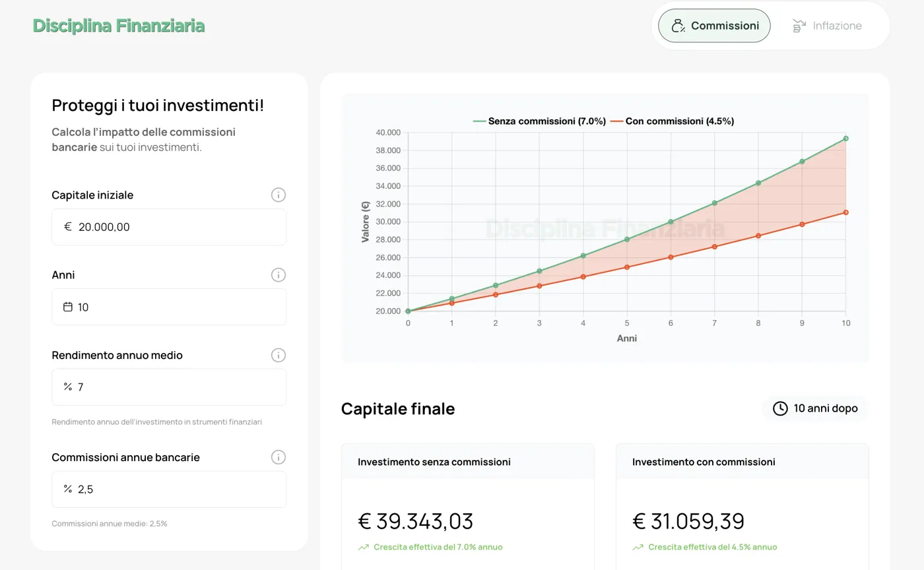Focus the Anni input showing 10
The height and width of the screenshot is (570, 924).
[x=169, y=307]
